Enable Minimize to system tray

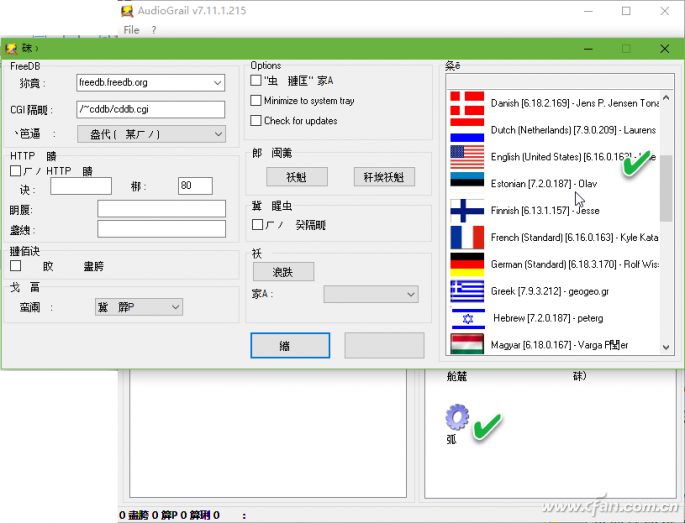point(256,100)
